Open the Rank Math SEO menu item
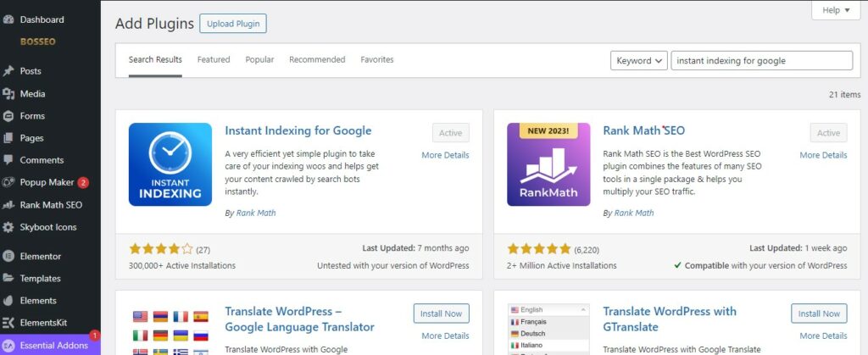Image resolution: width=868 pixels, height=355 pixels. coord(50,205)
